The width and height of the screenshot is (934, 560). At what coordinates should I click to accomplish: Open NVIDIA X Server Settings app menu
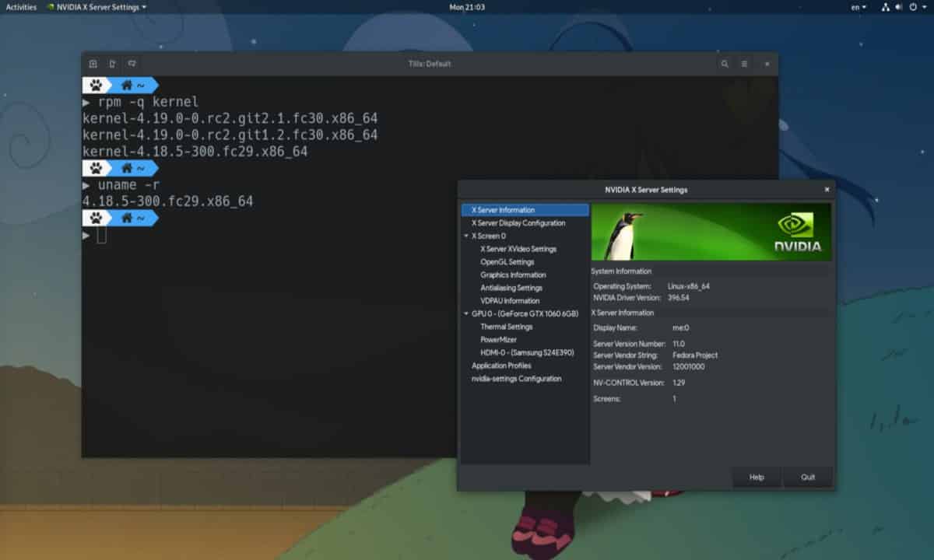[x=96, y=7]
